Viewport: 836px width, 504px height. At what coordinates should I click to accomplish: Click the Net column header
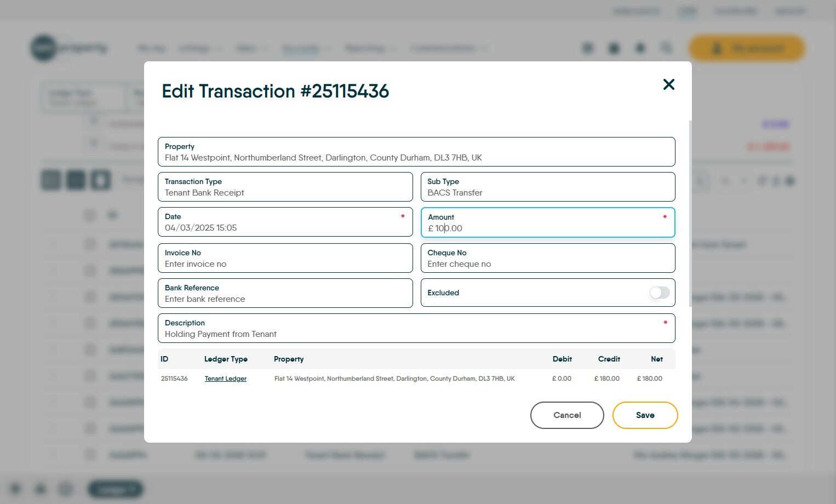click(x=657, y=359)
